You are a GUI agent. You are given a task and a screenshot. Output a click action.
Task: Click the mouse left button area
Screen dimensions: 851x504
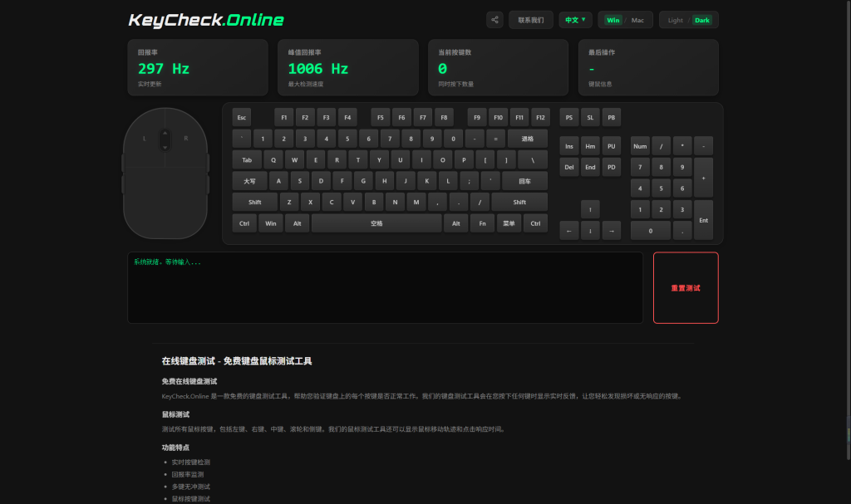tap(144, 139)
